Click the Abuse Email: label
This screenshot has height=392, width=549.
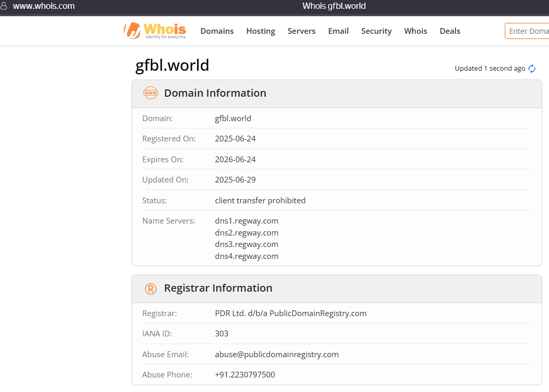(x=165, y=355)
